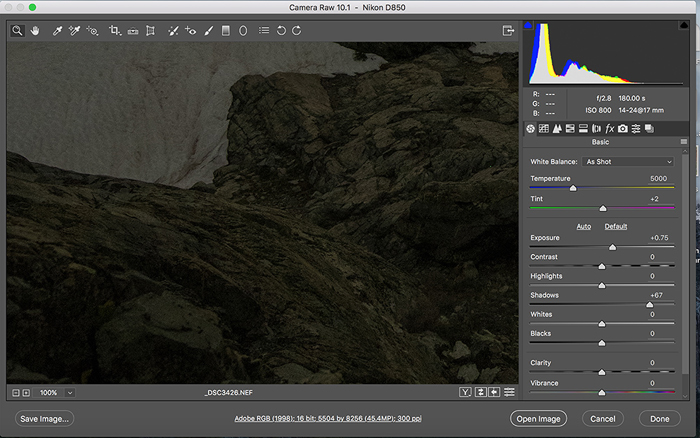
Task: Switch to the Effects (fx) tab
Action: tap(610, 129)
